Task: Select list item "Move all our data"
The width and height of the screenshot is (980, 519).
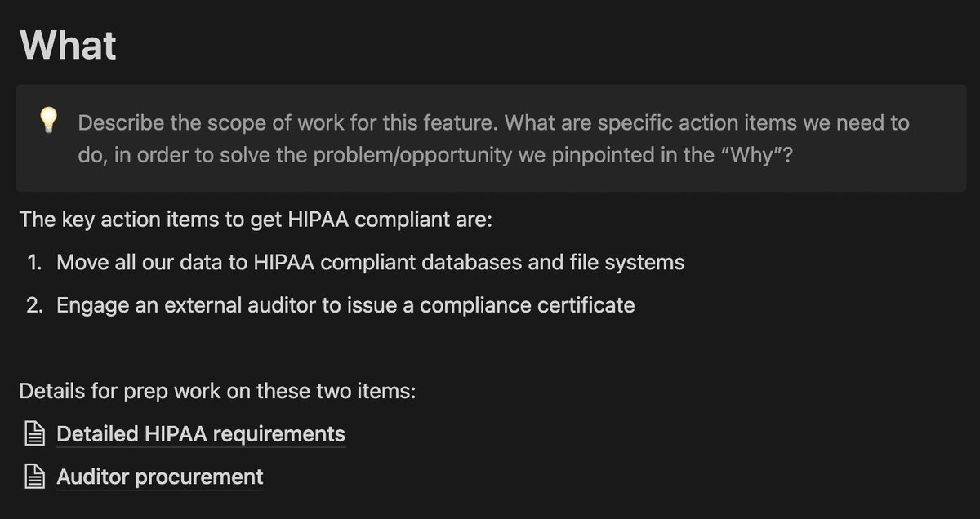Action: point(371,263)
